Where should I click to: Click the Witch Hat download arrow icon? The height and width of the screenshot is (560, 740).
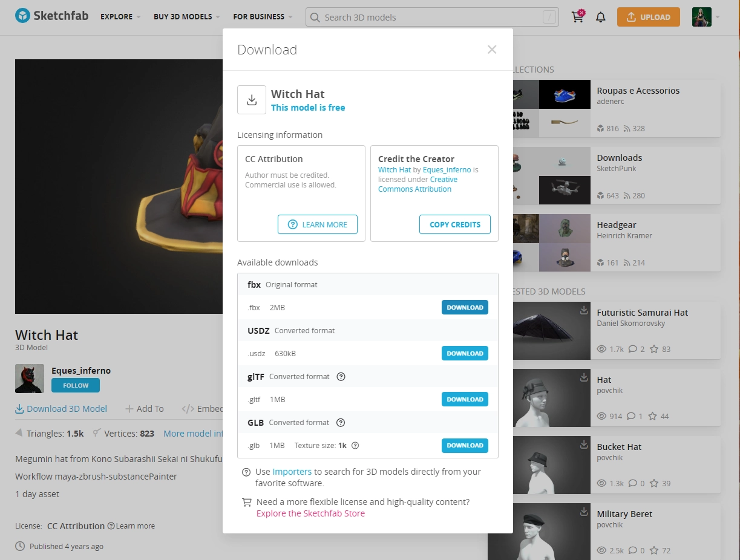(252, 100)
